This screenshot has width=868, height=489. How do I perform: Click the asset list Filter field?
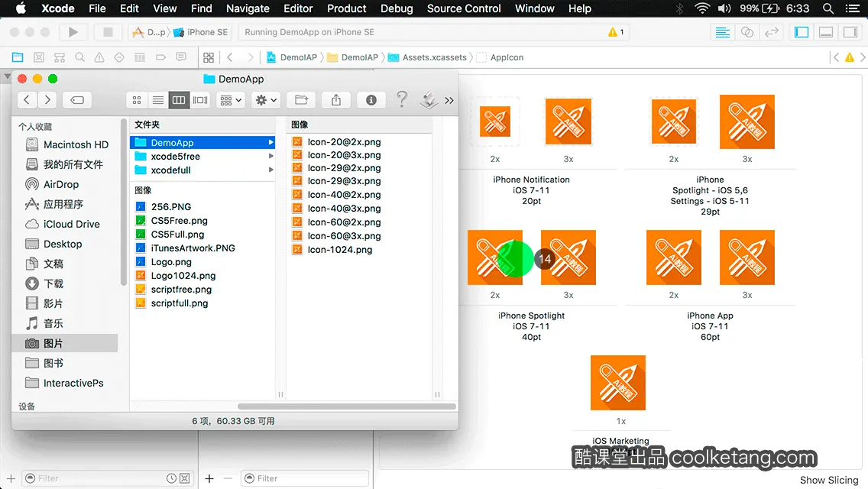(304, 478)
